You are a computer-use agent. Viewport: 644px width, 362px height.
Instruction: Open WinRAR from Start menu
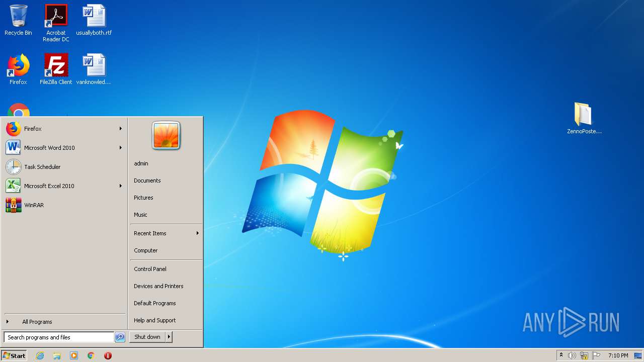[64, 205]
